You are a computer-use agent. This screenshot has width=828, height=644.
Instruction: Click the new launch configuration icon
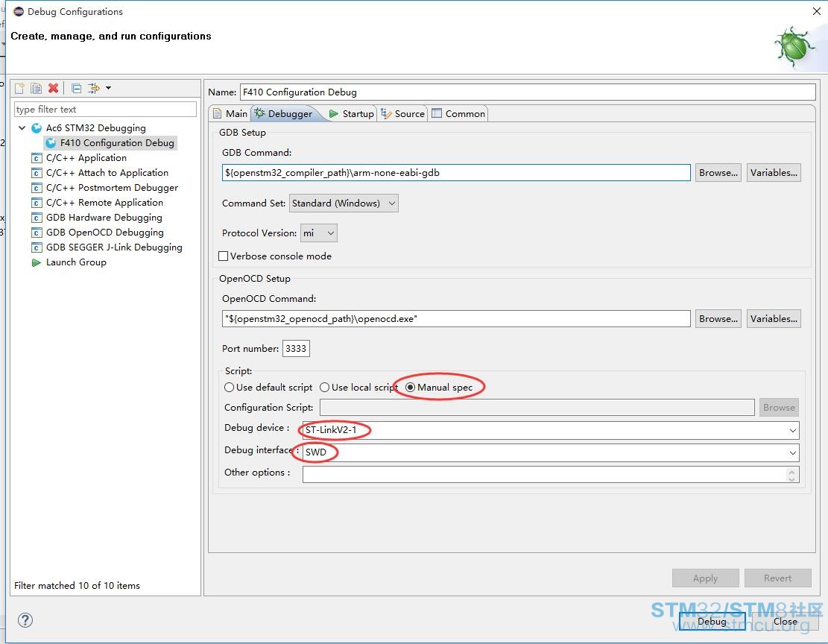coord(19,88)
